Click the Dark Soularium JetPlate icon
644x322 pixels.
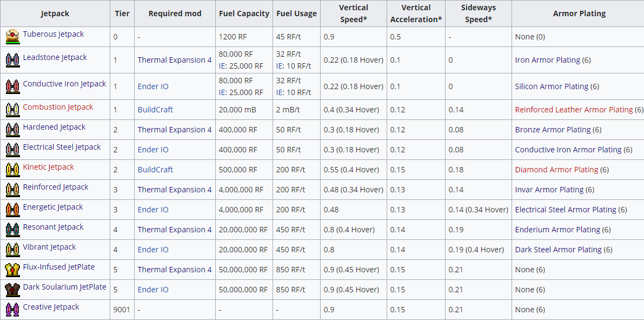13,289
